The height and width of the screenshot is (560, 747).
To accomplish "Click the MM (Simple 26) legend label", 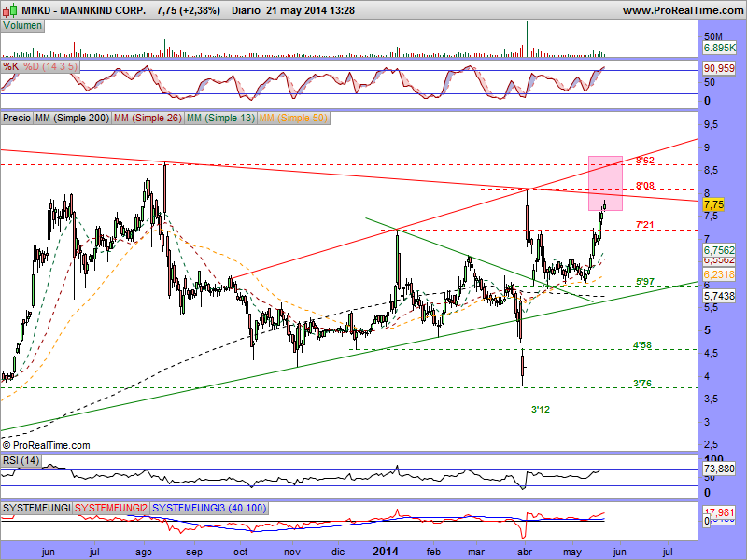I will pyautogui.click(x=148, y=118).
